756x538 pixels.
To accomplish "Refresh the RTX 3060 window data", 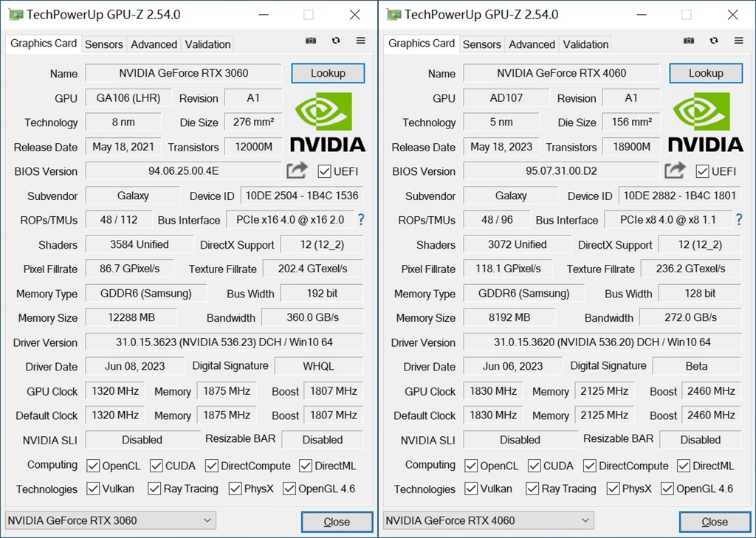I will pos(336,41).
